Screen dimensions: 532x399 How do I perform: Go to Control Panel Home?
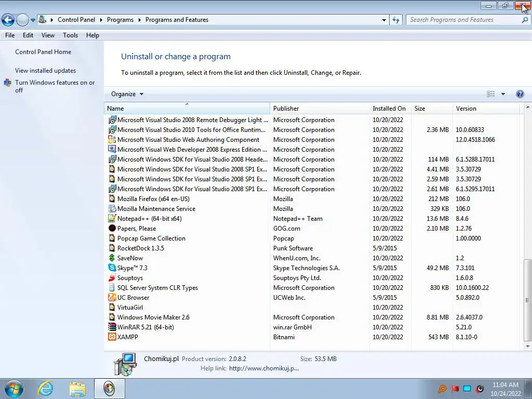pos(43,52)
